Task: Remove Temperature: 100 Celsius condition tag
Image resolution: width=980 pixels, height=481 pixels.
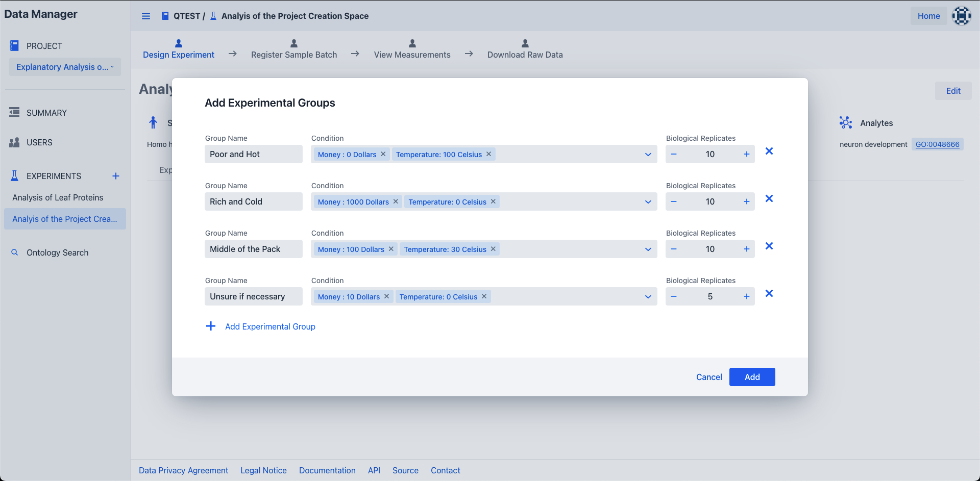Action: (488, 154)
